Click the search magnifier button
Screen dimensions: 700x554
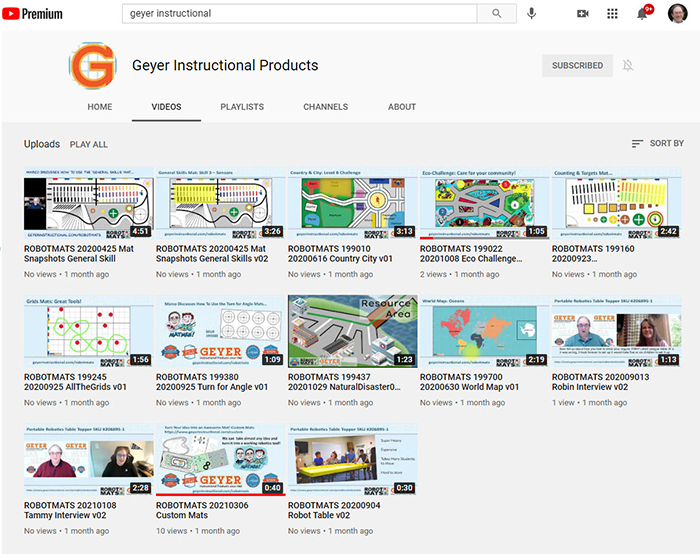pos(496,13)
